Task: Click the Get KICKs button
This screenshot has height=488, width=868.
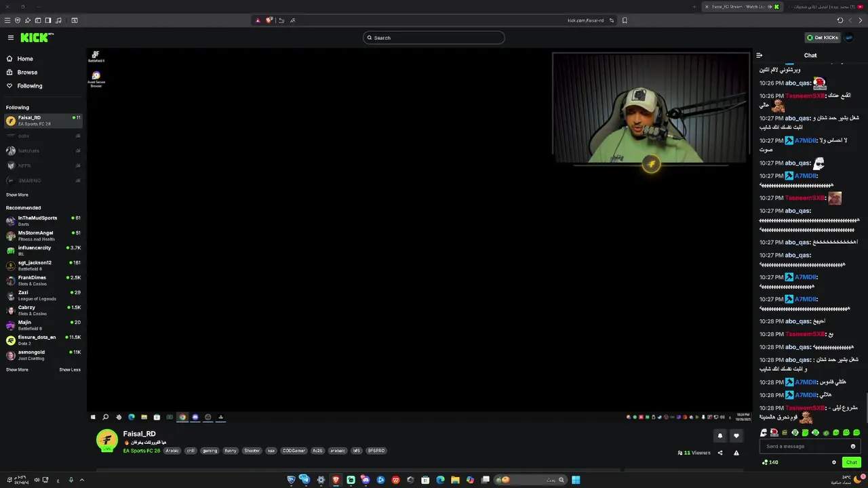Action: pos(823,38)
